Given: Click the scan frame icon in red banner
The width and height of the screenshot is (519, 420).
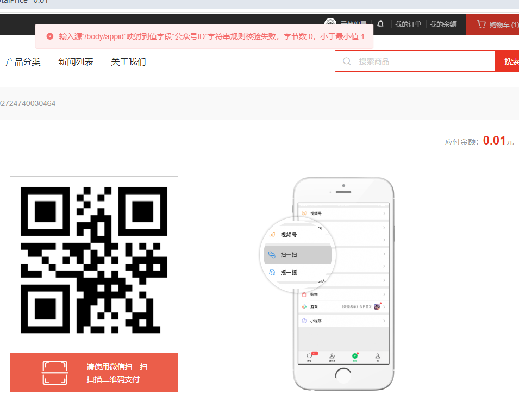Looking at the screenshot, I should [55, 373].
